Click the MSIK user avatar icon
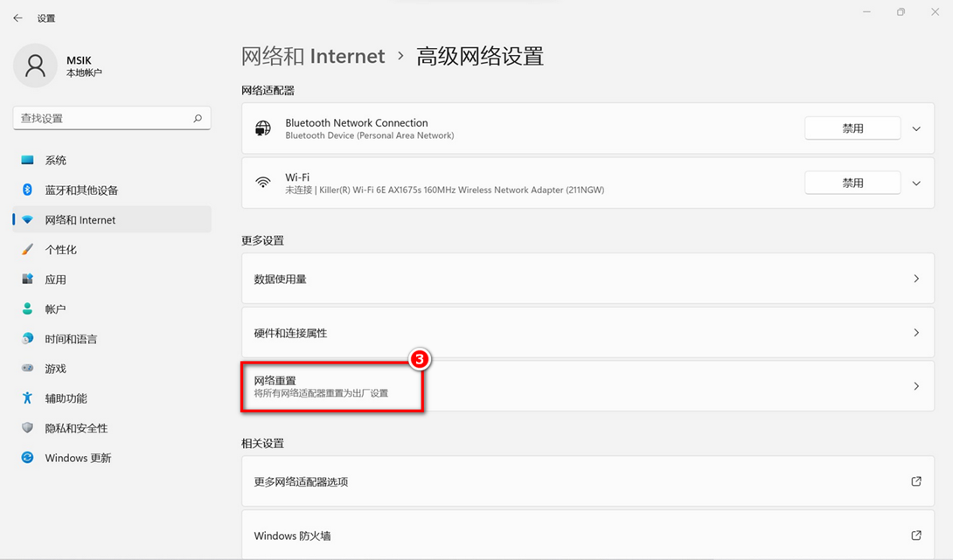This screenshot has height=560, width=953. click(36, 66)
